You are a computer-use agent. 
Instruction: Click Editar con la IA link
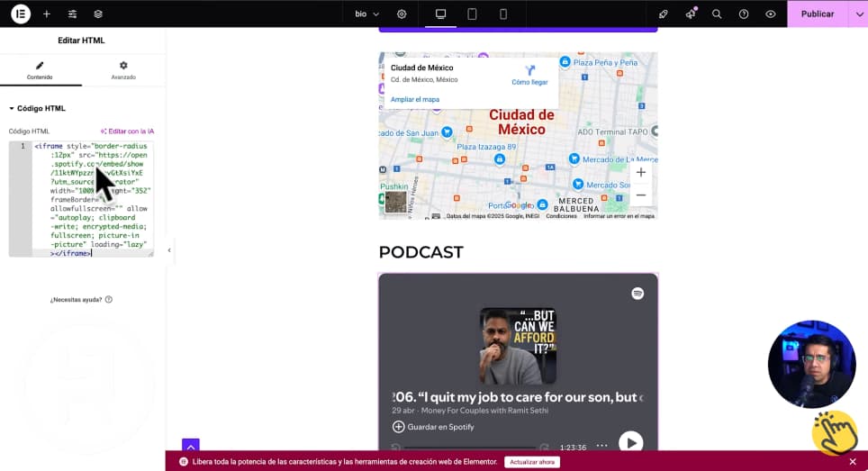click(x=127, y=131)
